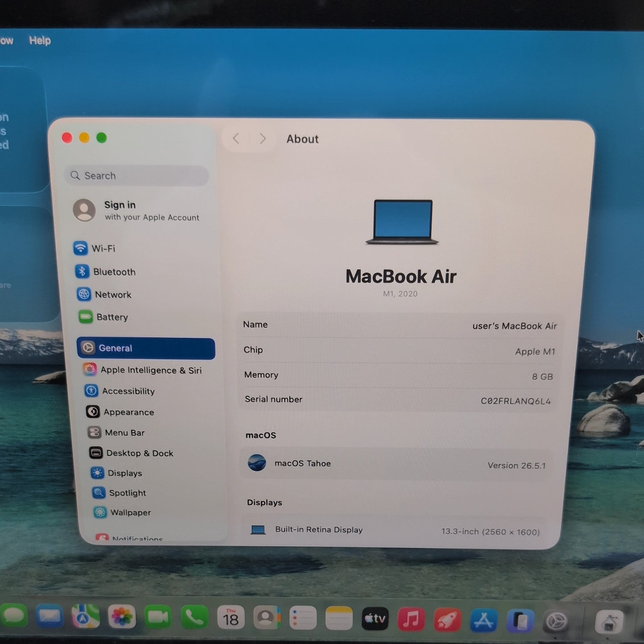The width and height of the screenshot is (644, 644).
Task: Open Spotlight settings
Action: 119,492
